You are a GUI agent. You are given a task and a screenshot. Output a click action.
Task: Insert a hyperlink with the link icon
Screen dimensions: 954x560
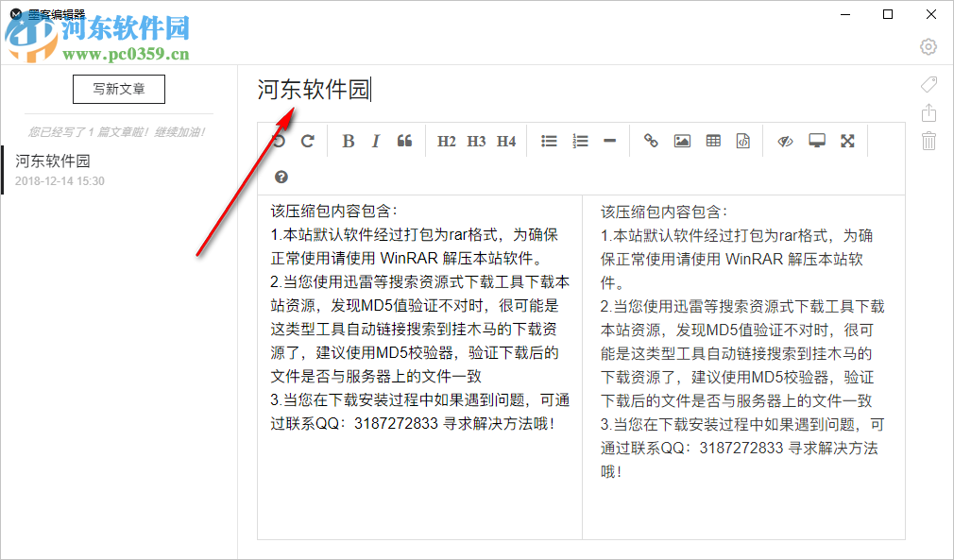651,140
